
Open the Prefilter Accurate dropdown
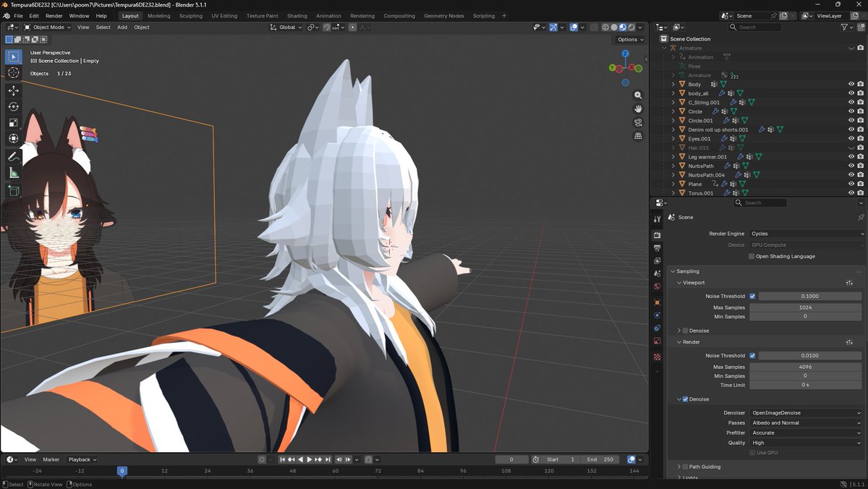point(807,433)
